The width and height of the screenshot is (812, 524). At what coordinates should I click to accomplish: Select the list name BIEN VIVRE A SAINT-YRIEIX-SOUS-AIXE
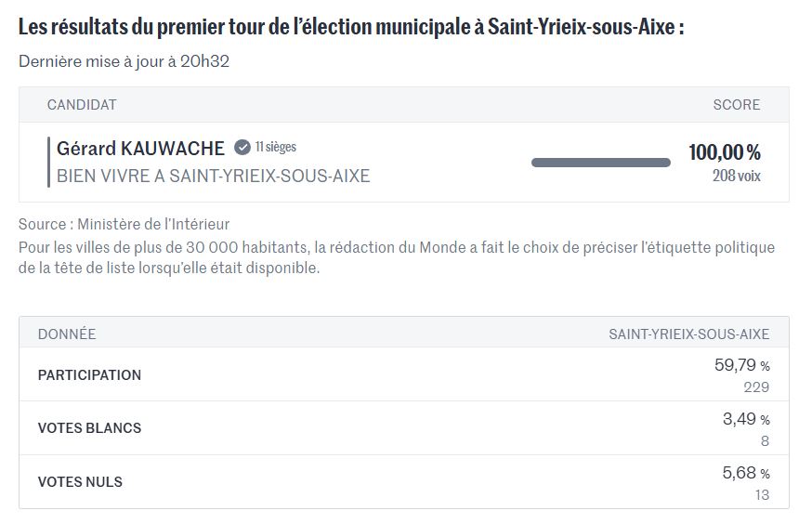pos(213,176)
